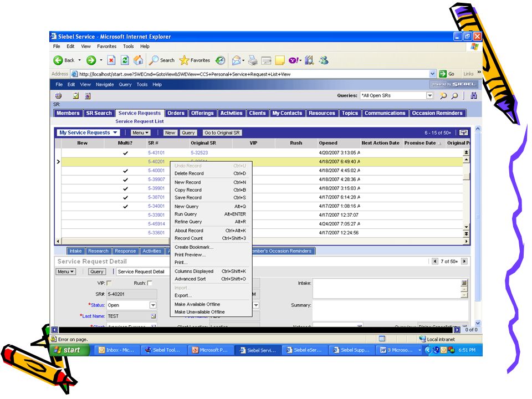This screenshot has height=399, width=532.
Task: Click the Query button in Service Request Detail
Action: pos(96,272)
